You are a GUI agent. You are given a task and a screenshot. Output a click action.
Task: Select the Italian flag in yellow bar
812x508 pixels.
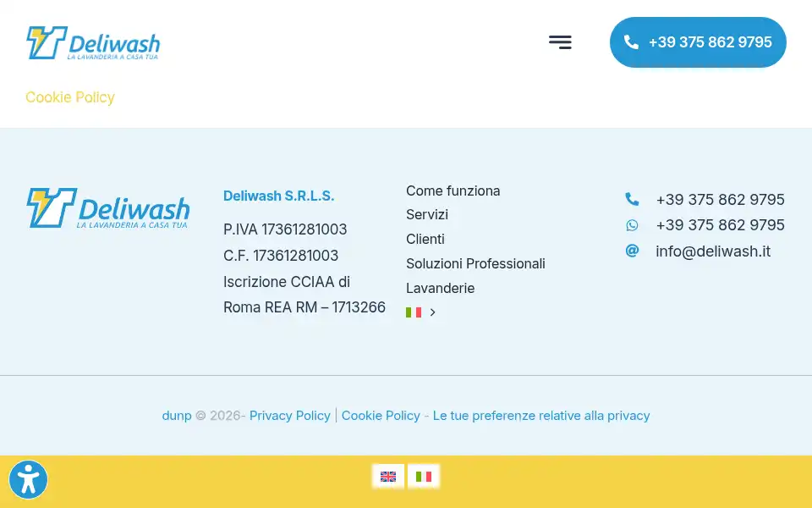coord(424,477)
